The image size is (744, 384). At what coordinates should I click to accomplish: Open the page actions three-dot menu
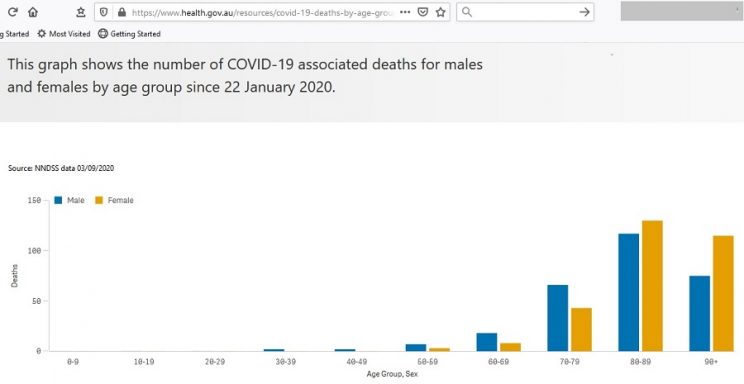pos(405,12)
